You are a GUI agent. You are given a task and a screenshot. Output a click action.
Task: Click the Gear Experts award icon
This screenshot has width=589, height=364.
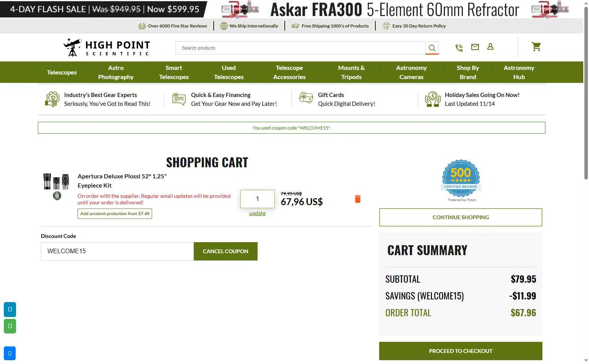click(52, 99)
